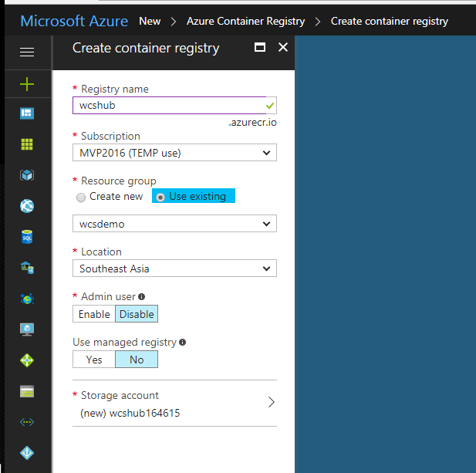
Task: Set Admin user to Enable
Action: 94,314
